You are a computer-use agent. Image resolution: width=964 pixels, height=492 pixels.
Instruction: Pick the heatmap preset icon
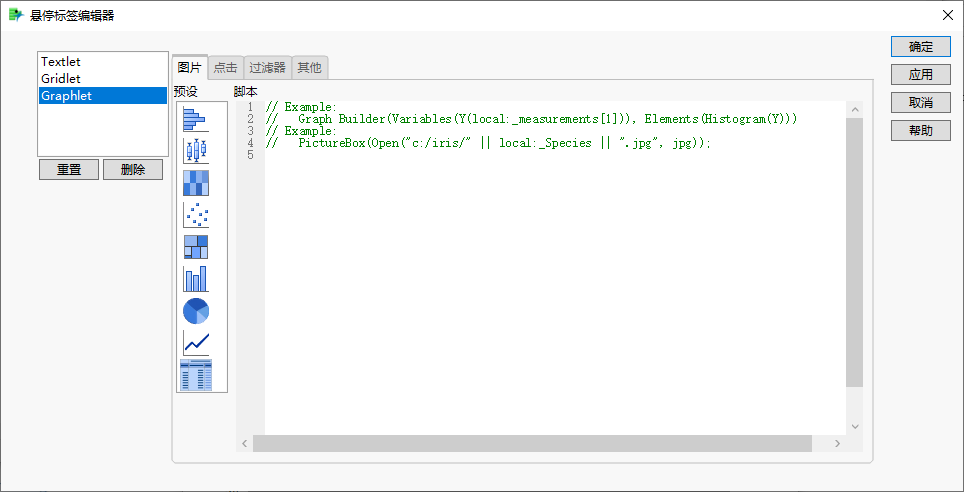pyautogui.click(x=196, y=183)
